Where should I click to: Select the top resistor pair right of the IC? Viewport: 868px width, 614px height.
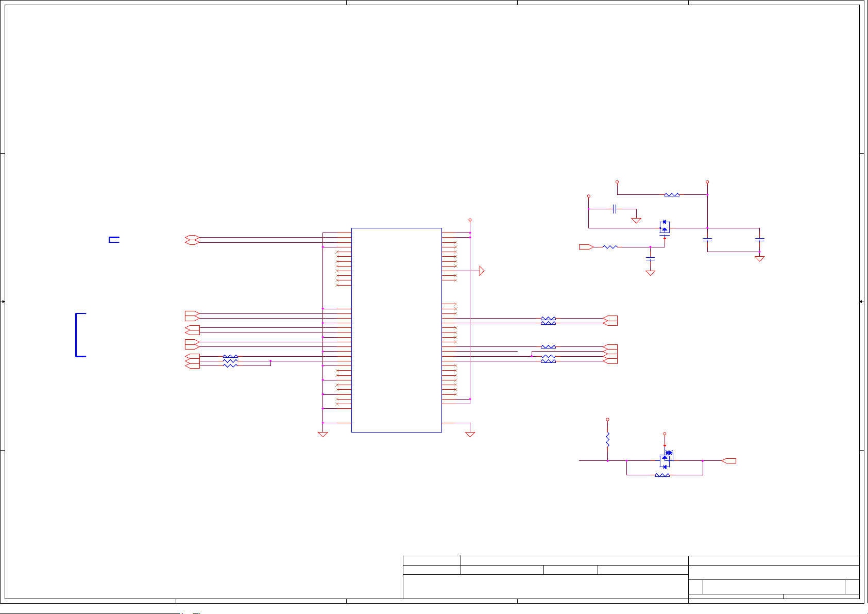[548, 321]
